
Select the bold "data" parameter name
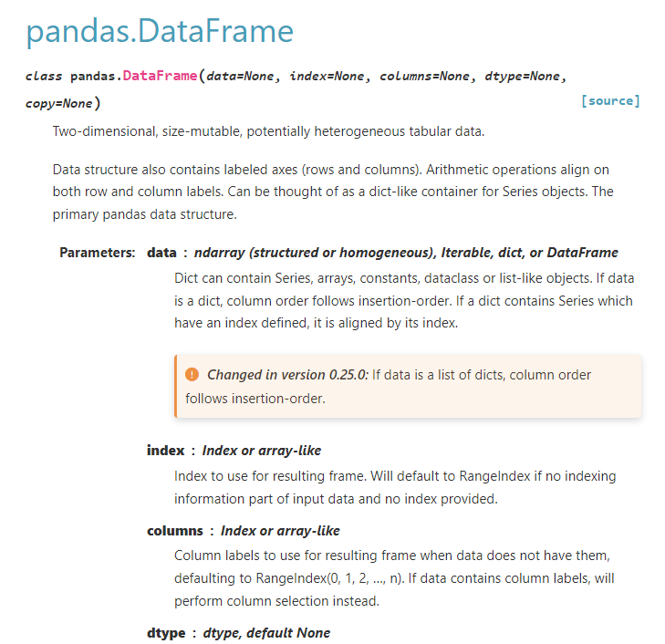click(x=161, y=253)
